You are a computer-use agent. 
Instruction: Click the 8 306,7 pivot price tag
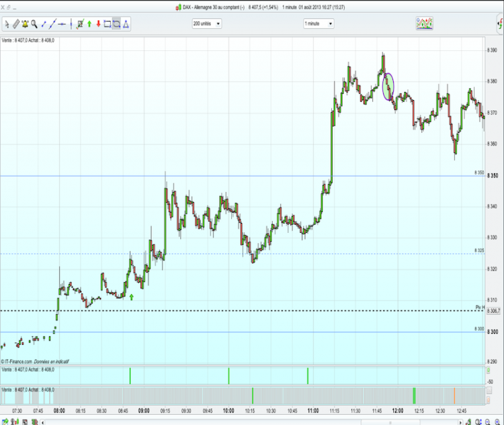point(493,311)
